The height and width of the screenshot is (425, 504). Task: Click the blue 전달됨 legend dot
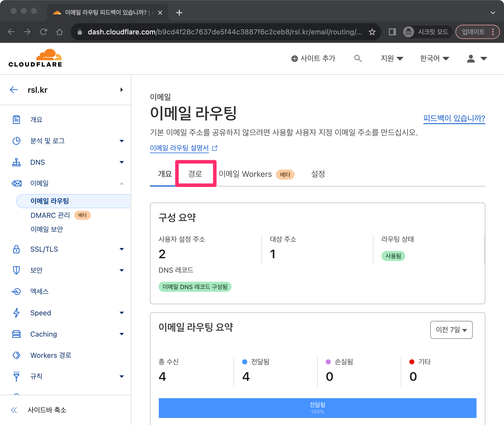coord(244,362)
